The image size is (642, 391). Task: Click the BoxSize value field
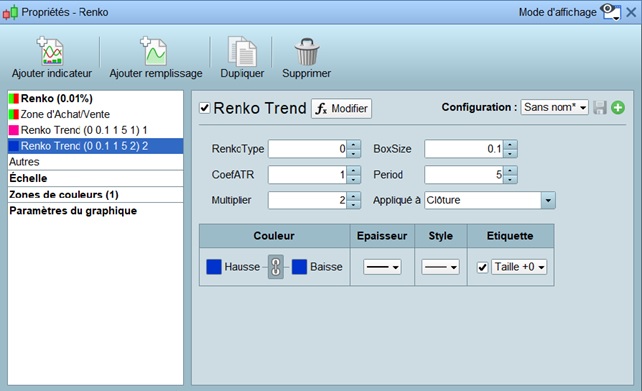464,149
